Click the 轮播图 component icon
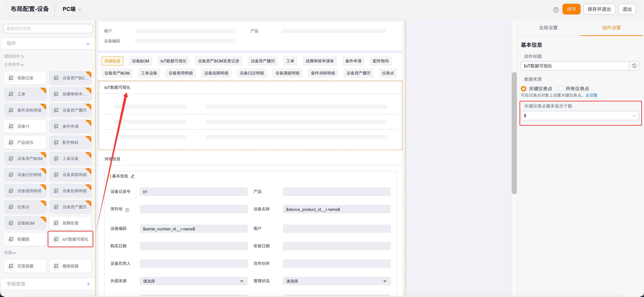This screenshot has width=644, height=297. 11,239
